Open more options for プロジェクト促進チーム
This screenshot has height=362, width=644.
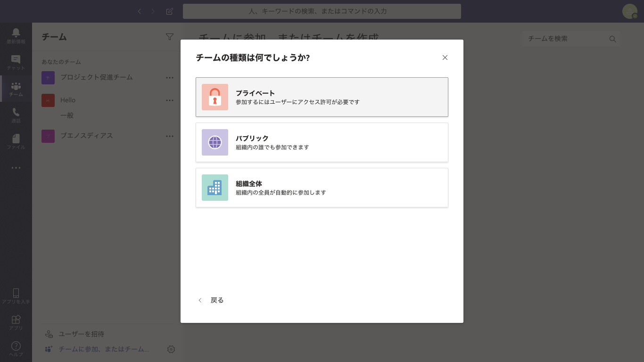tap(170, 77)
